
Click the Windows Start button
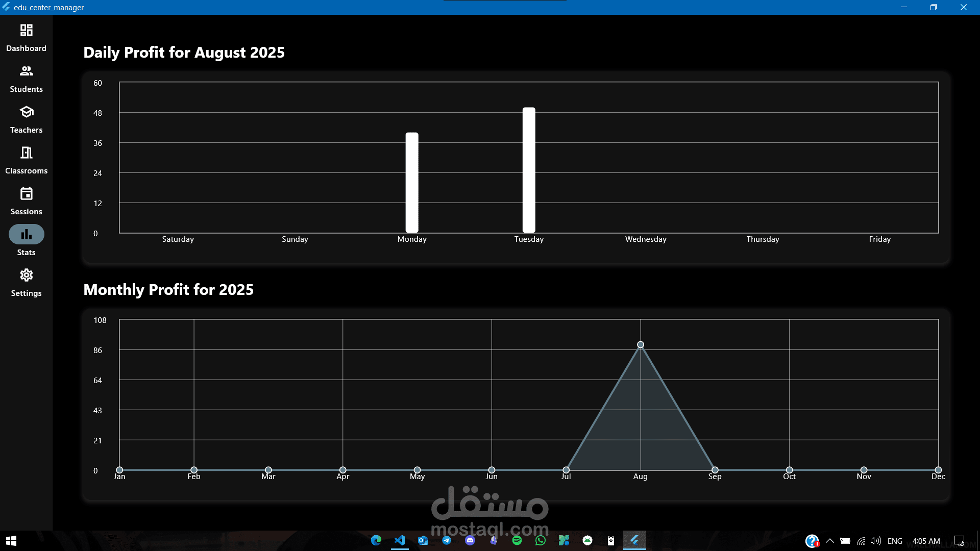point(11,541)
